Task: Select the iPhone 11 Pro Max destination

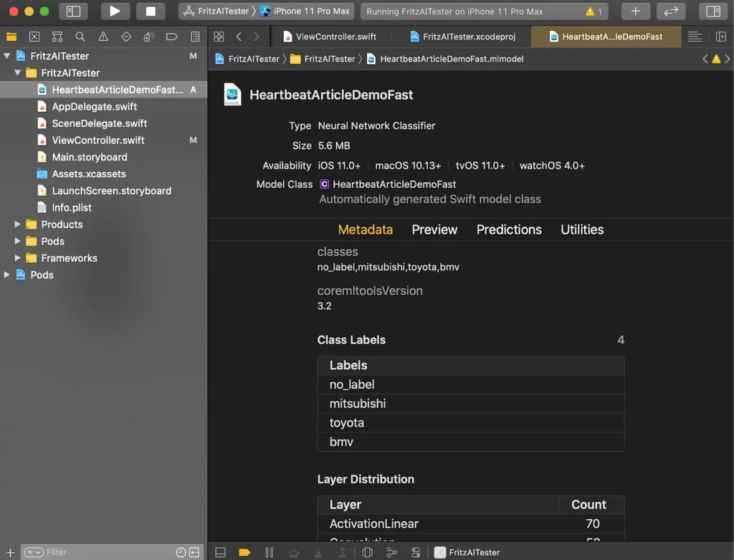Action: (x=305, y=11)
